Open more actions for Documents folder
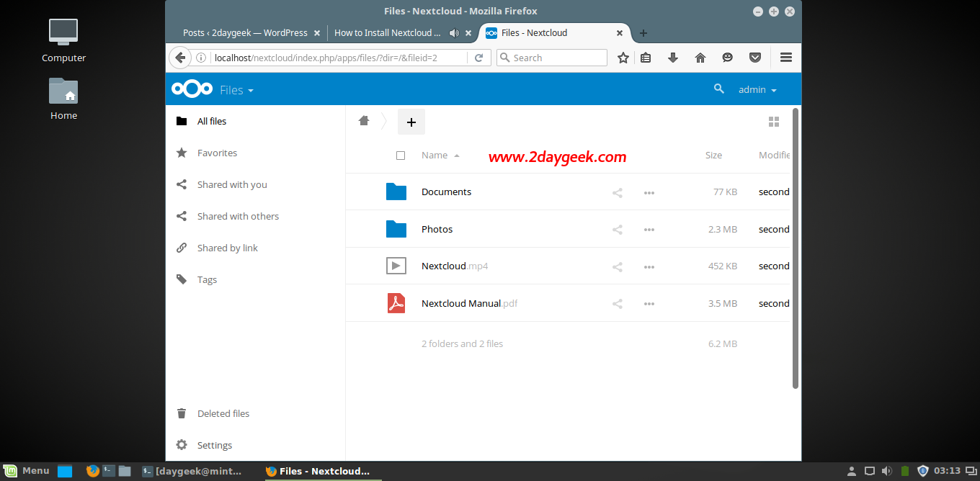 pyautogui.click(x=649, y=192)
